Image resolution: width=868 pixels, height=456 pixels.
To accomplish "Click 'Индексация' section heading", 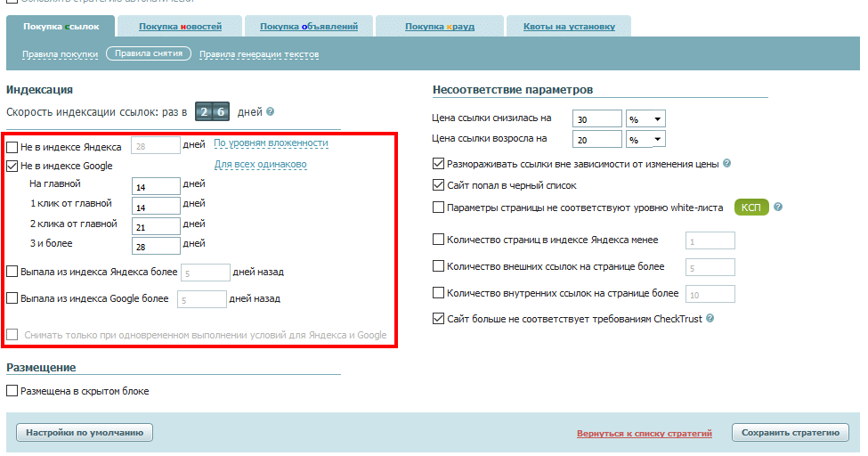I will click(x=39, y=90).
